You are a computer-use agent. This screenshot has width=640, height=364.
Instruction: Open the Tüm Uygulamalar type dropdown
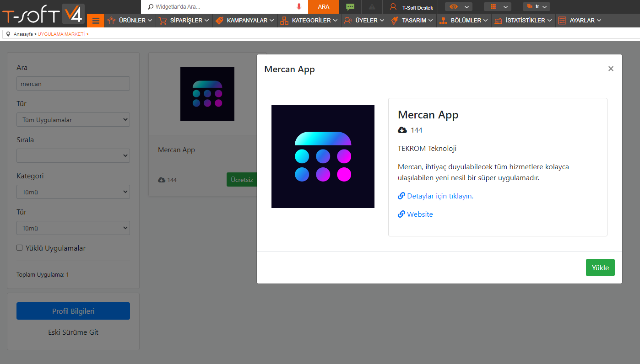point(73,120)
